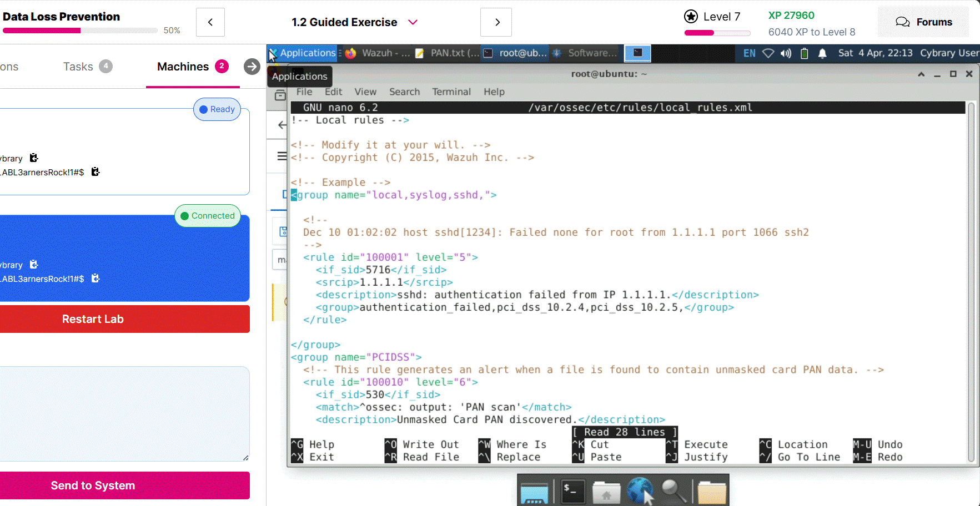Open the EN keyboard layout selector

749,53
